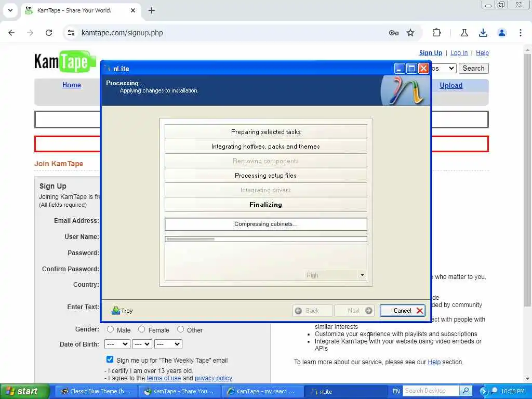532x399 pixels.
Task: Uncheck 'The Weekly Tape' email checkbox
Action: [x=110, y=360]
